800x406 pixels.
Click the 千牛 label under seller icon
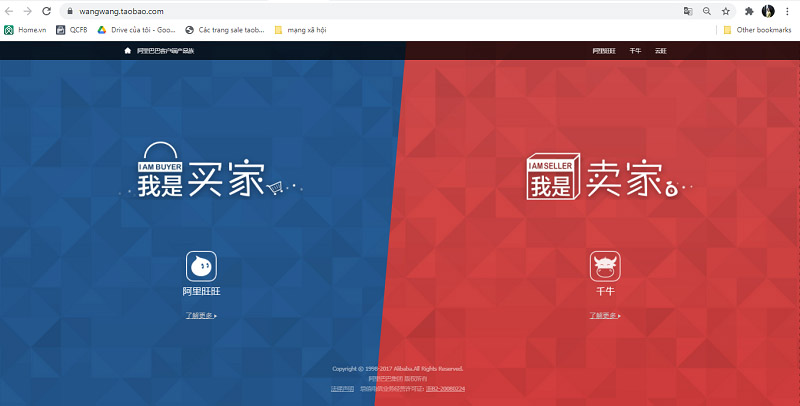[605, 291]
